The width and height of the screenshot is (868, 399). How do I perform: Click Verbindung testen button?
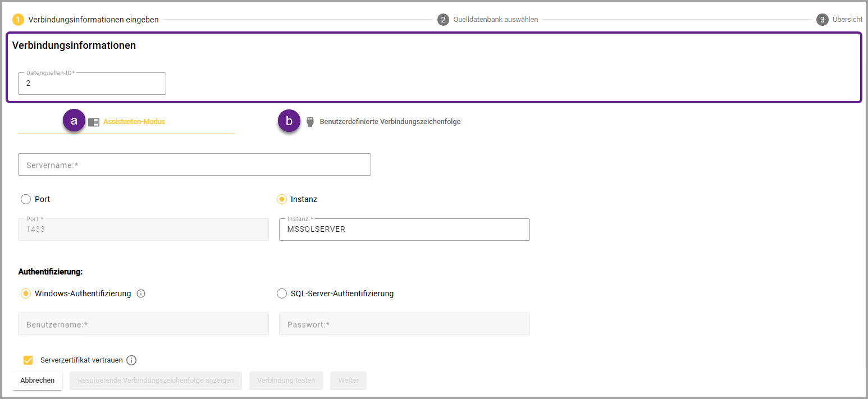click(286, 380)
